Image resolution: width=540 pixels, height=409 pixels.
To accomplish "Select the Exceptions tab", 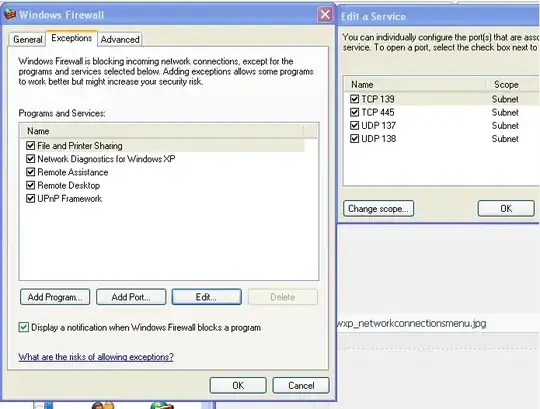I will tap(72, 38).
